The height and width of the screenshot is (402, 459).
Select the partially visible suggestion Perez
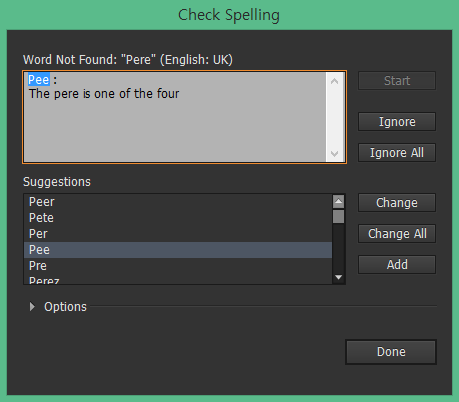(x=178, y=279)
